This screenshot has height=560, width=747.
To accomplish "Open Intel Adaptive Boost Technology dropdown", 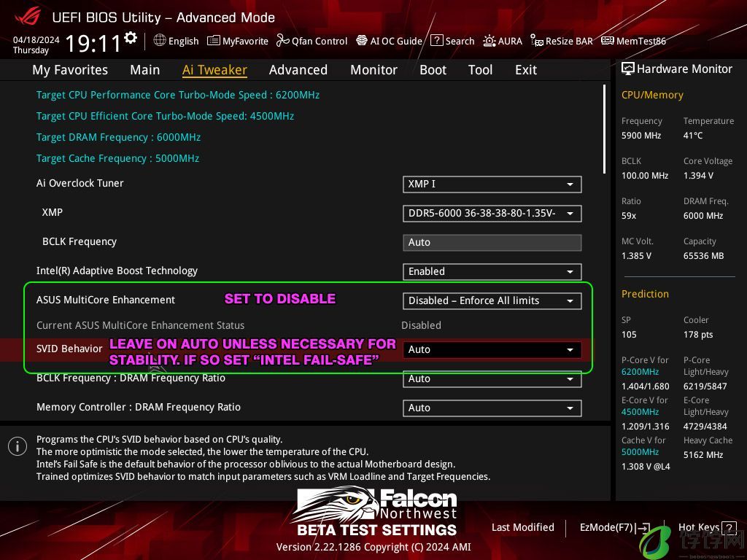I will tap(492, 271).
